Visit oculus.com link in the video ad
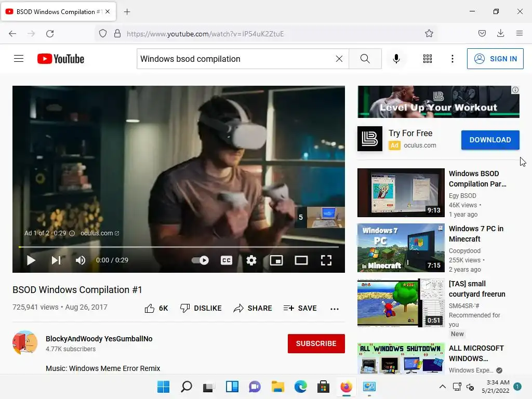The height and width of the screenshot is (399, 532). pos(99,233)
